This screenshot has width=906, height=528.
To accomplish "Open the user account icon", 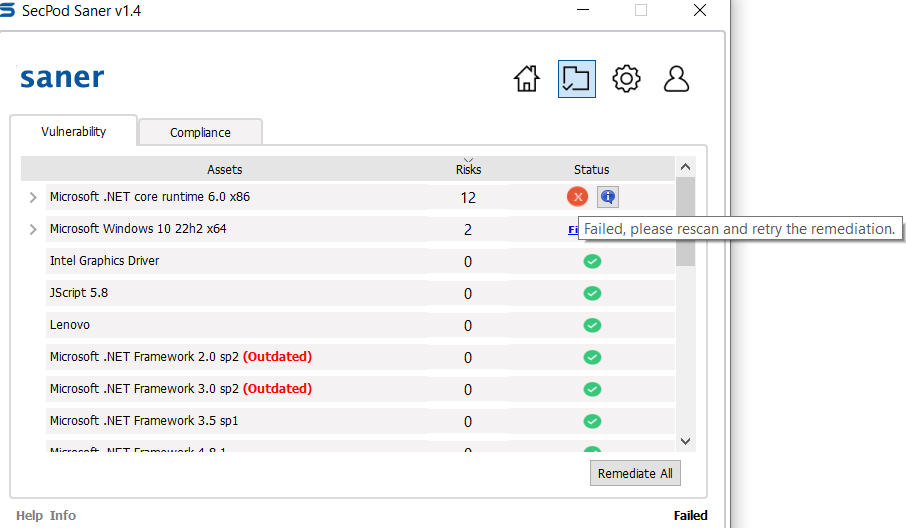I will point(676,79).
